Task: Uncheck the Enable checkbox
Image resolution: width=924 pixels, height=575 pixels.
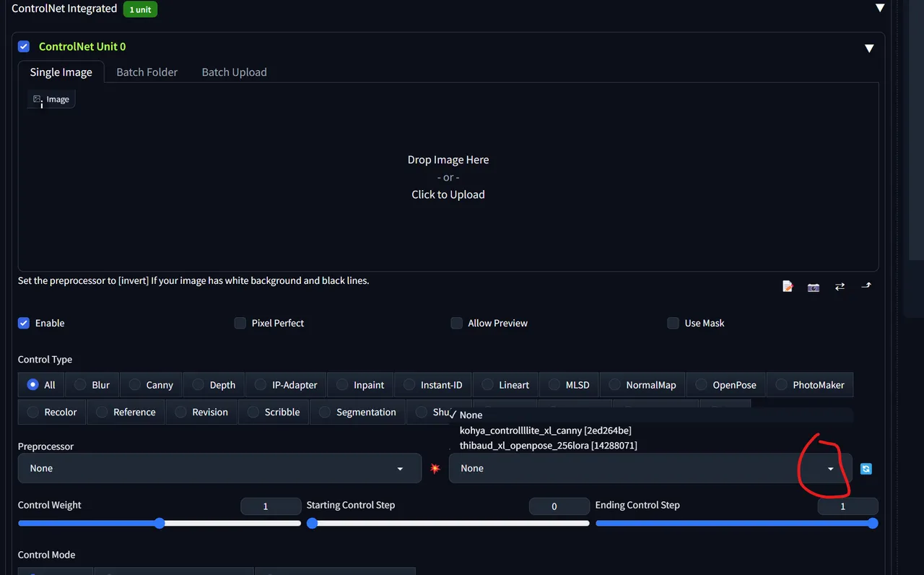Action: 24,323
